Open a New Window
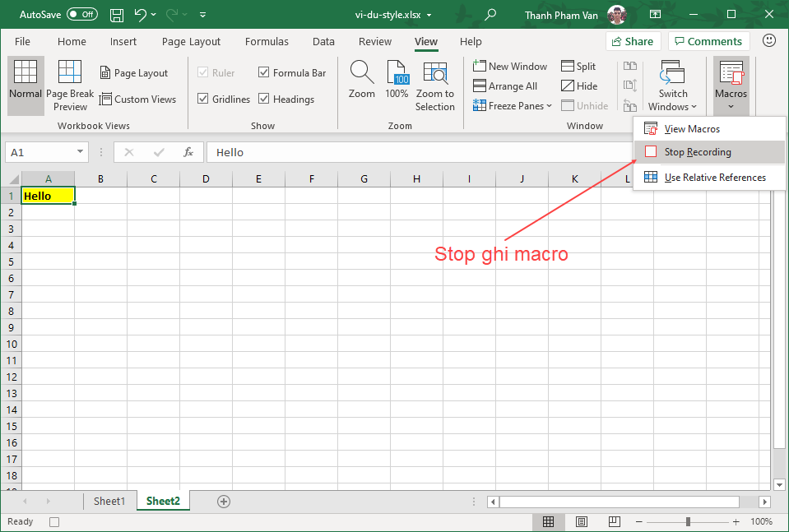Viewport: 789px width, 532px height. click(510, 66)
